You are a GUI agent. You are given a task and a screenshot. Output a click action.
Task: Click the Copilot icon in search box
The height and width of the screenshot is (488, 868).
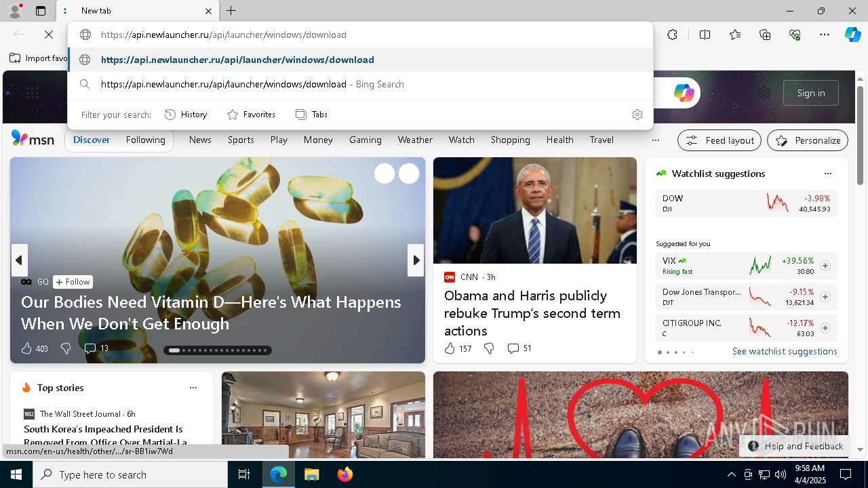point(684,93)
